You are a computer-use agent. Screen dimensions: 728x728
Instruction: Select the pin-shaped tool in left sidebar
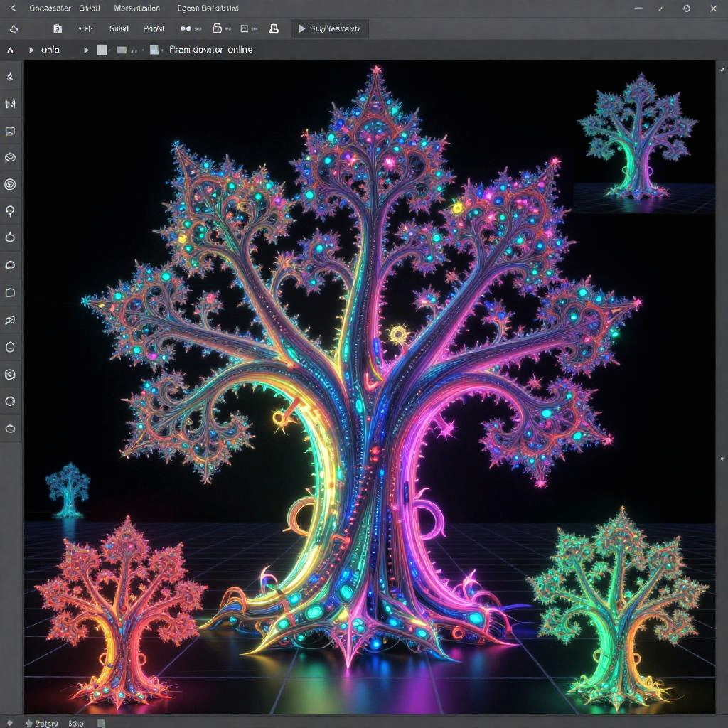(x=11, y=211)
